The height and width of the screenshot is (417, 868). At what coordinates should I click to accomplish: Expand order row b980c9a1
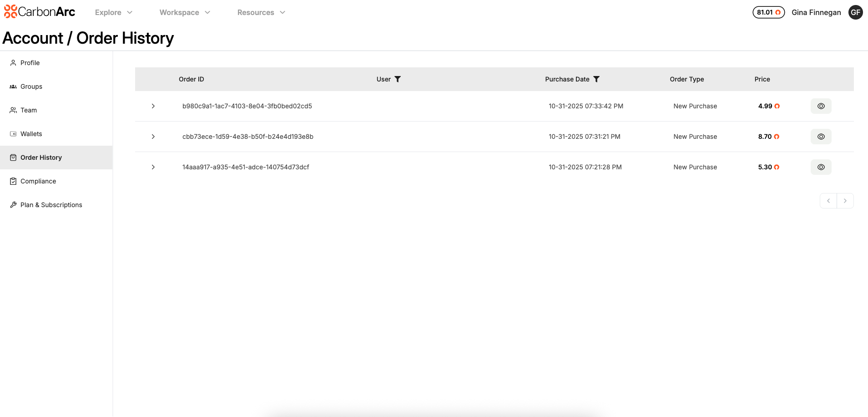coord(153,106)
